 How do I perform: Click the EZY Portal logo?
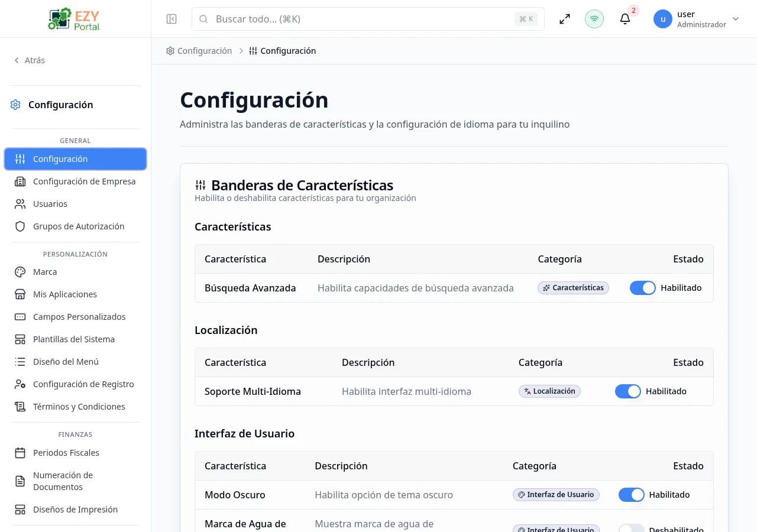point(75,19)
